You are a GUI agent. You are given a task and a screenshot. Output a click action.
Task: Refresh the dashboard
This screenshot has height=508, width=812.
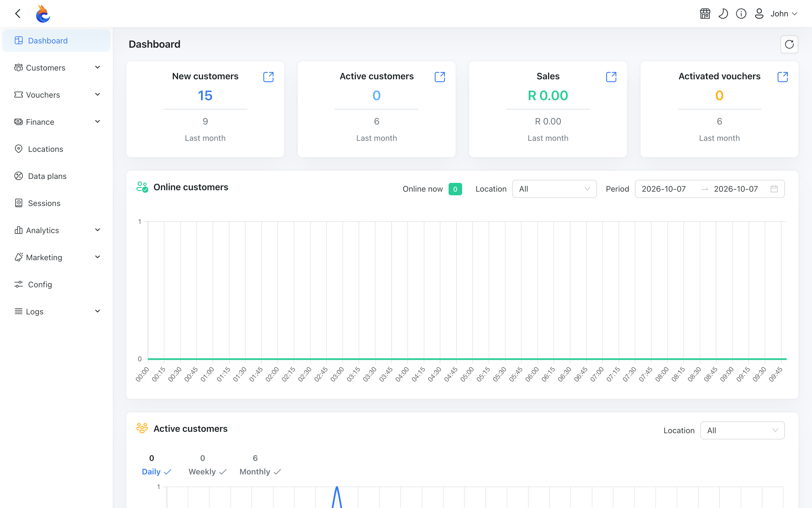coord(789,44)
